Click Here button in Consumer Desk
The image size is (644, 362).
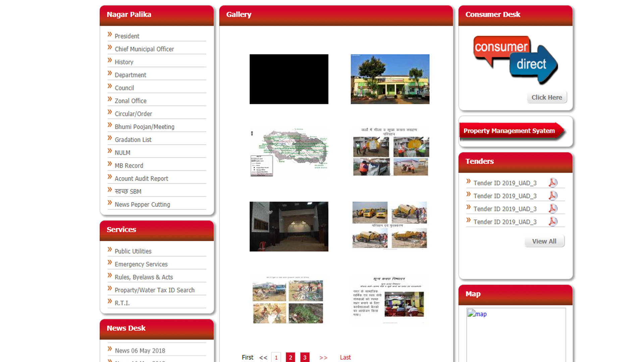547,98
